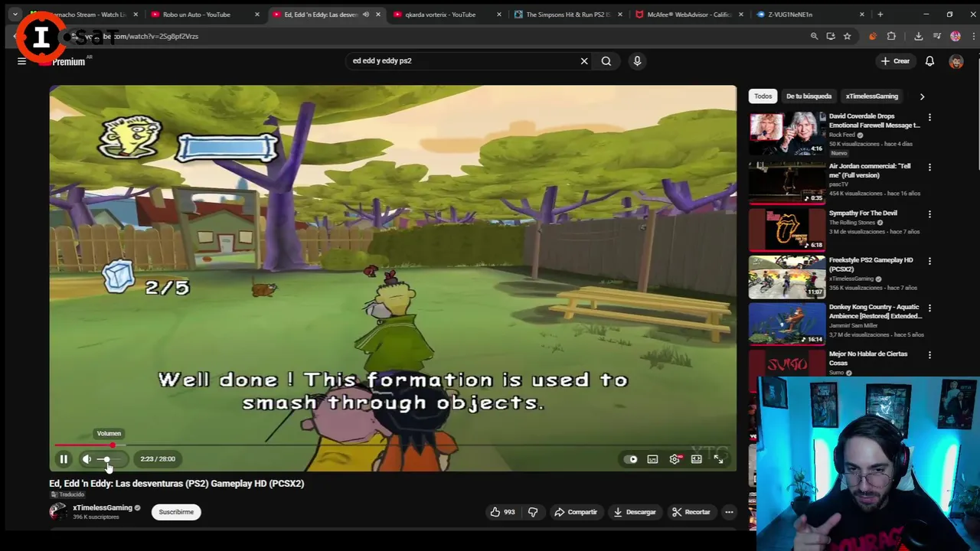
Task: Mute the video using the speaker icon
Action: click(87, 459)
